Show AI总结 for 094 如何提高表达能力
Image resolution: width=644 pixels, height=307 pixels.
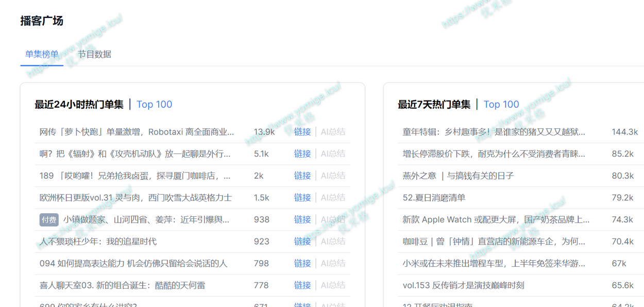point(333,264)
